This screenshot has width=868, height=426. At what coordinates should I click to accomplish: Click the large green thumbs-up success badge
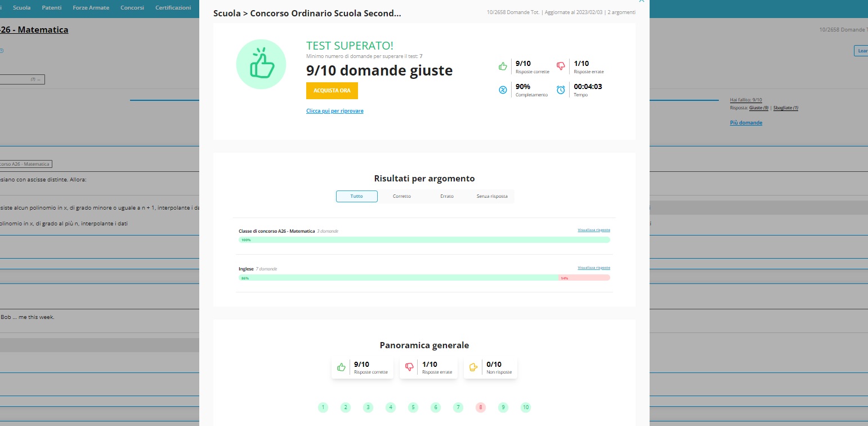tap(261, 64)
